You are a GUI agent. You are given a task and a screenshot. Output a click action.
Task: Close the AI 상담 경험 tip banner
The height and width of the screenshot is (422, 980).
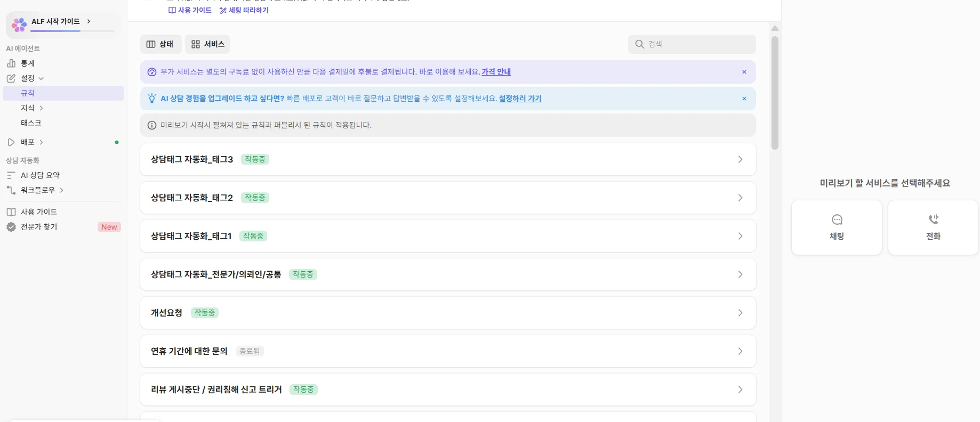point(744,99)
